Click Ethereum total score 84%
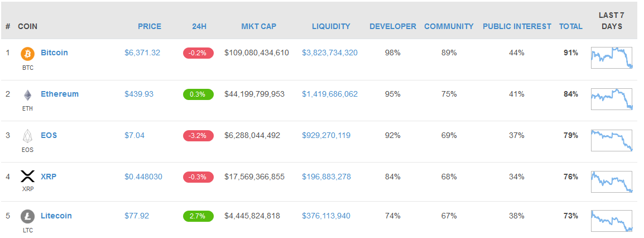The image size is (644, 238). [571, 94]
